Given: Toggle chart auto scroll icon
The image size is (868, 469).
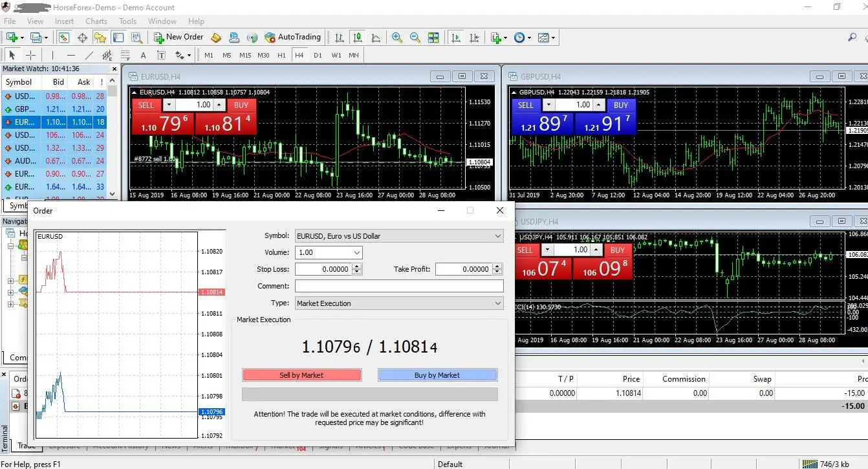Looking at the screenshot, I should click(x=456, y=38).
